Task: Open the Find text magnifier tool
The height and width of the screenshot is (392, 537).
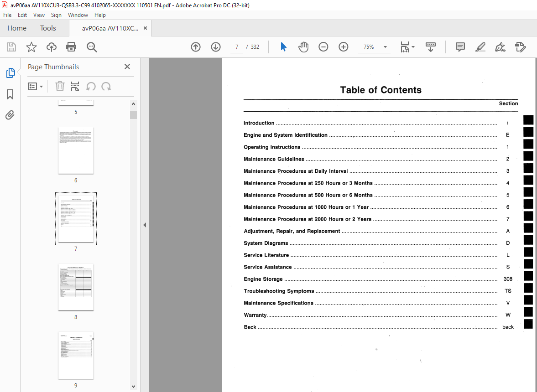Action: tap(92, 47)
